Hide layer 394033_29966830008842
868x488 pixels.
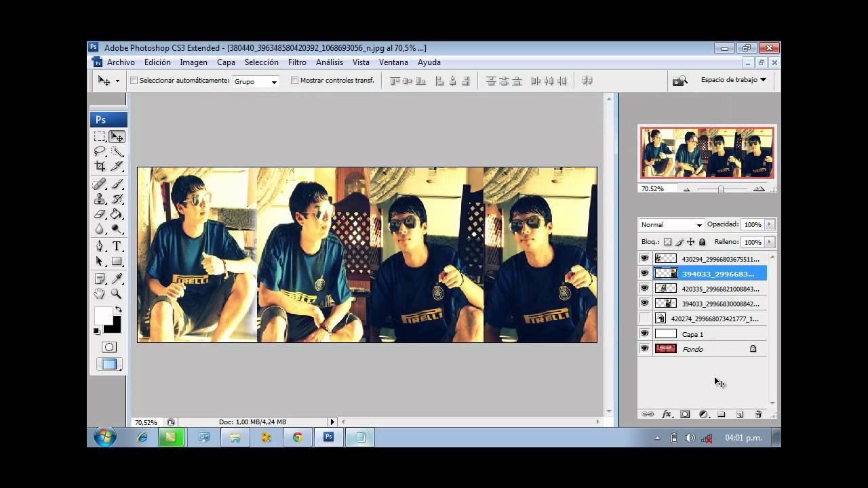644,303
